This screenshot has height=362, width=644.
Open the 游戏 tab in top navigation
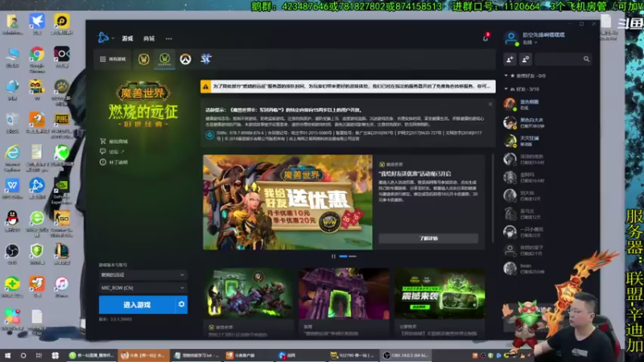tap(127, 38)
